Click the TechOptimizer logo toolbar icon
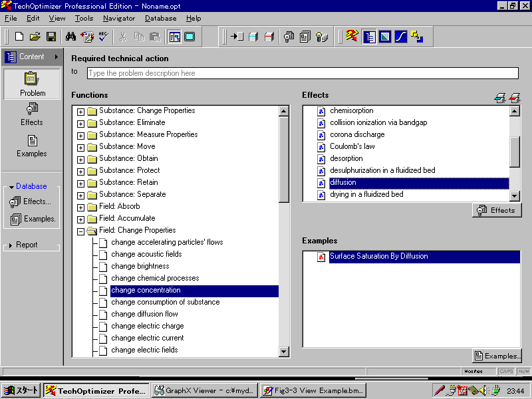 coord(352,36)
